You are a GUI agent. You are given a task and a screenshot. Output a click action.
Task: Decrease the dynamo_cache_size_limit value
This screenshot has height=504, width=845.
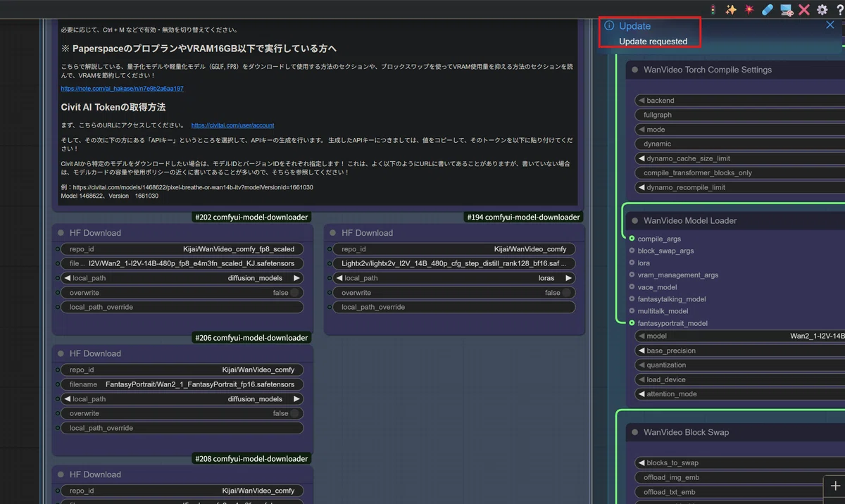(641, 158)
